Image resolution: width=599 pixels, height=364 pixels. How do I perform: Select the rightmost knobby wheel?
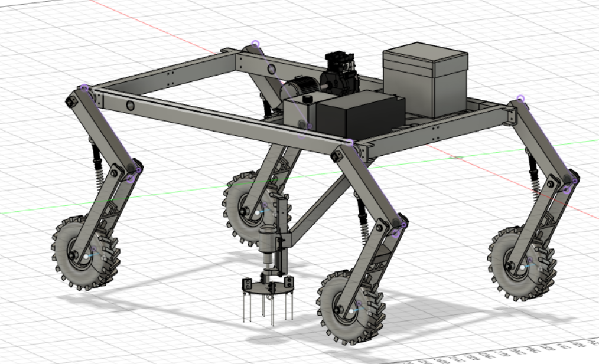pyautogui.click(x=521, y=264)
